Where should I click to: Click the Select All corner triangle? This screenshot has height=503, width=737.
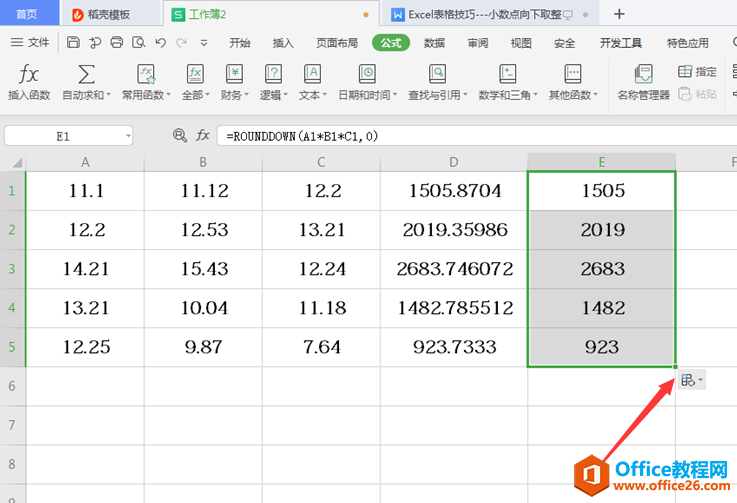[x=17, y=163]
